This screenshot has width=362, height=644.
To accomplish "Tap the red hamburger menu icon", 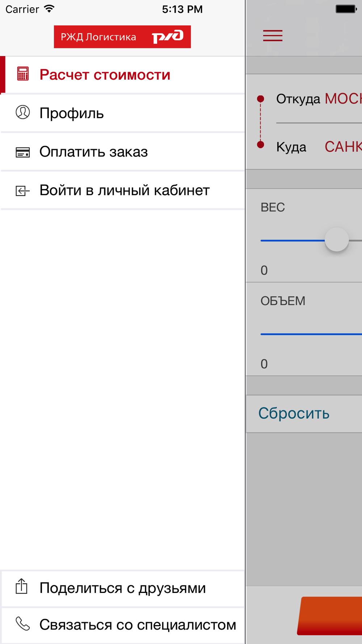I will click(273, 35).
